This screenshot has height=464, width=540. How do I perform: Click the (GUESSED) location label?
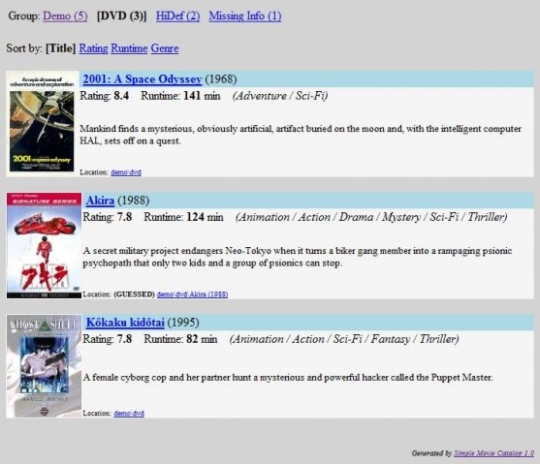point(134,294)
